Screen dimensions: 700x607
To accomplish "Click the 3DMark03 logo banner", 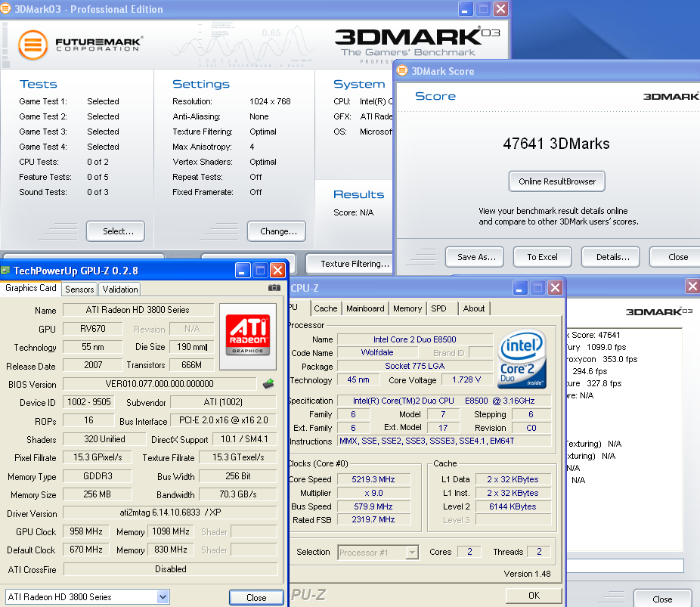I will (x=417, y=45).
